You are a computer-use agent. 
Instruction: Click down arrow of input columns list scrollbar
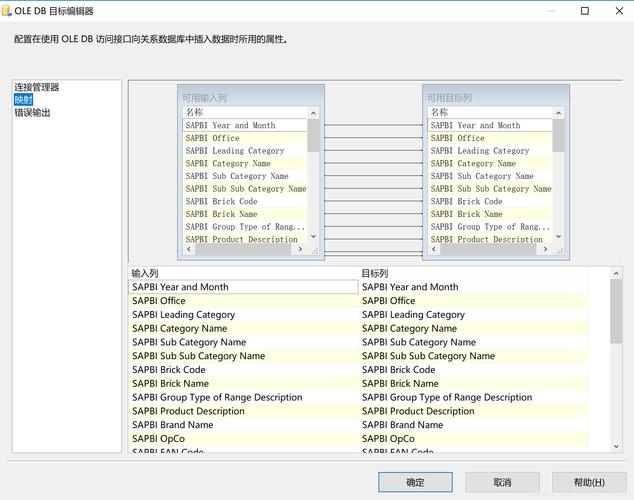(x=313, y=236)
